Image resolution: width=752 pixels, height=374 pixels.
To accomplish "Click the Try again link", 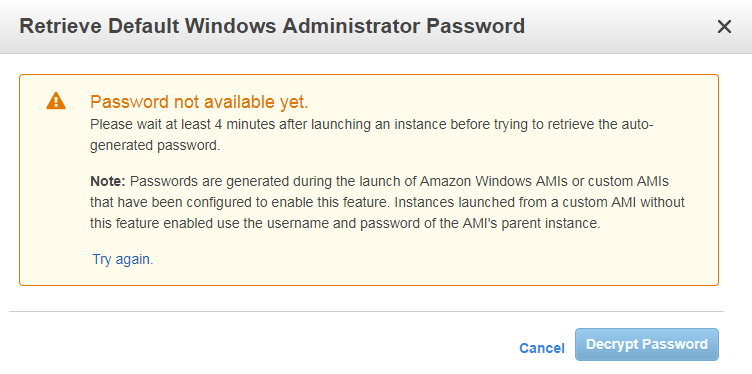I will pyautogui.click(x=123, y=259).
